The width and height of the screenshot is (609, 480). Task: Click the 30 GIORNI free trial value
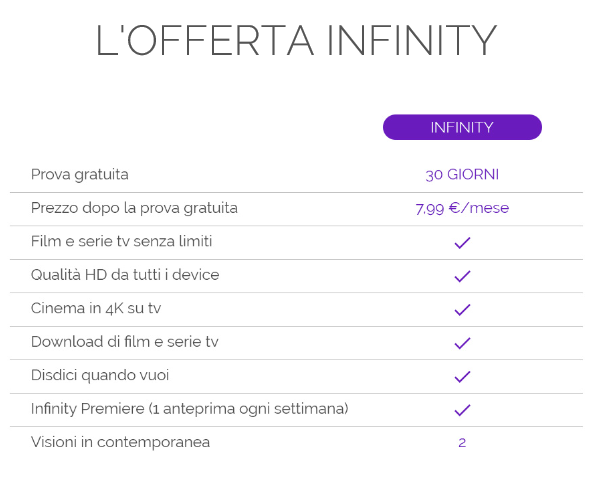click(462, 175)
